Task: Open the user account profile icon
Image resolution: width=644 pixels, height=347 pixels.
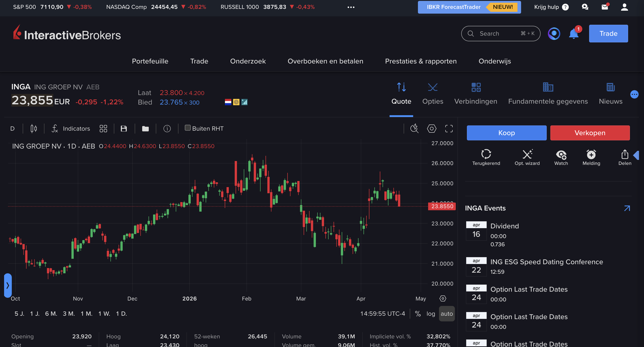Action: (x=624, y=7)
